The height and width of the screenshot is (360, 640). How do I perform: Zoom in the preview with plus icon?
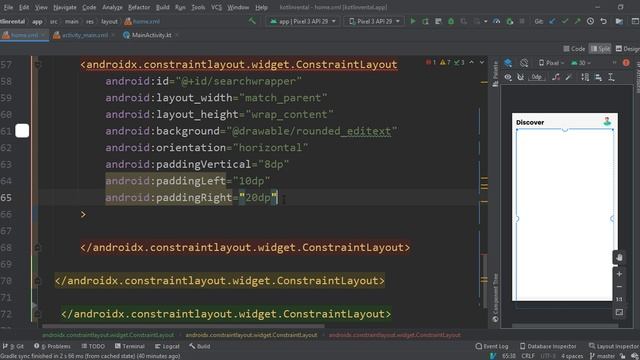pyautogui.click(x=619, y=274)
